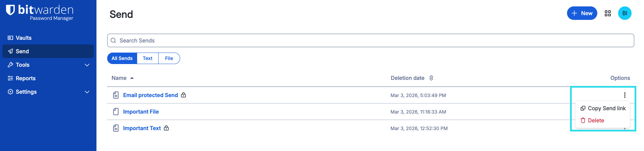
Task: Open the Important File send link
Action: [141, 112]
